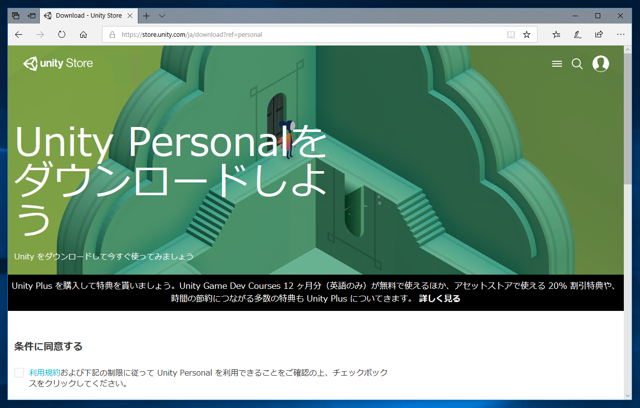Search the Unity Store
Image resolution: width=640 pixels, height=408 pixels.
tap(577, 64)
